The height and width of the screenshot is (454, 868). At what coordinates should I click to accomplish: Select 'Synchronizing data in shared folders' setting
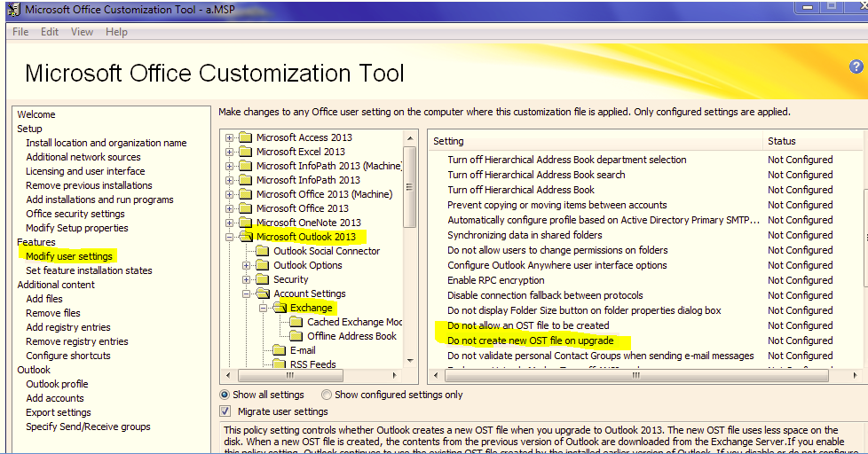pos(525,235)
